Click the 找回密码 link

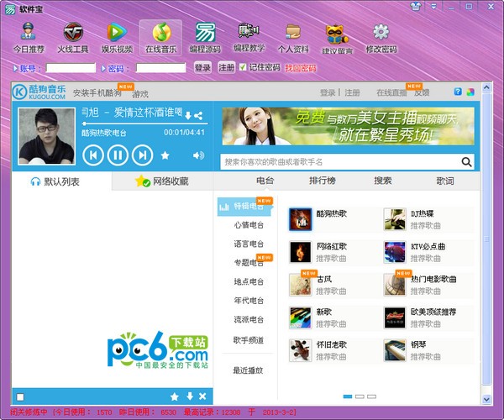tap(300, 68)
